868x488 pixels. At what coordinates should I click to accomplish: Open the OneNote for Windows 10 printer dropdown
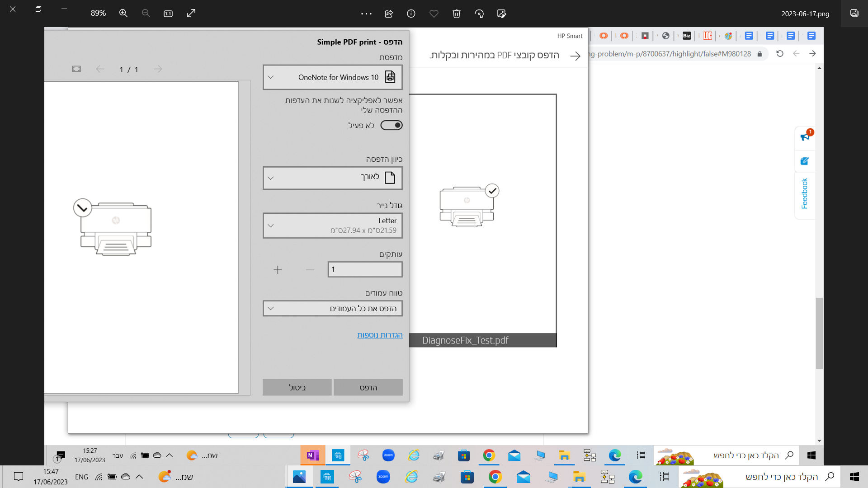333,77
